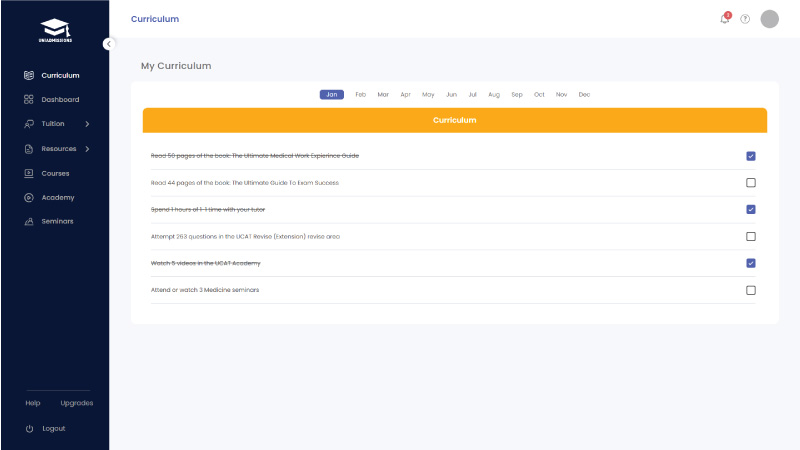Switch to the May month tab

[x=428, y=94]
